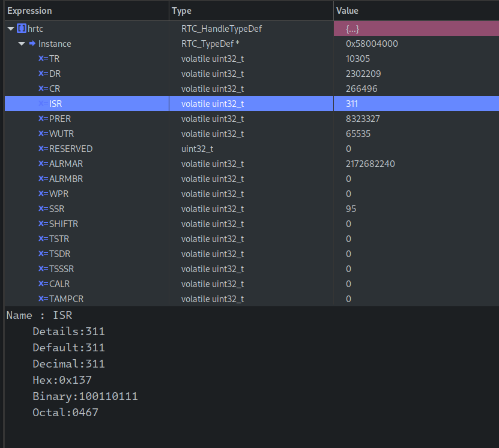499x448 pixels.
Task: Click the struct icon beside hrtc
Action: [x=20, y=28]
